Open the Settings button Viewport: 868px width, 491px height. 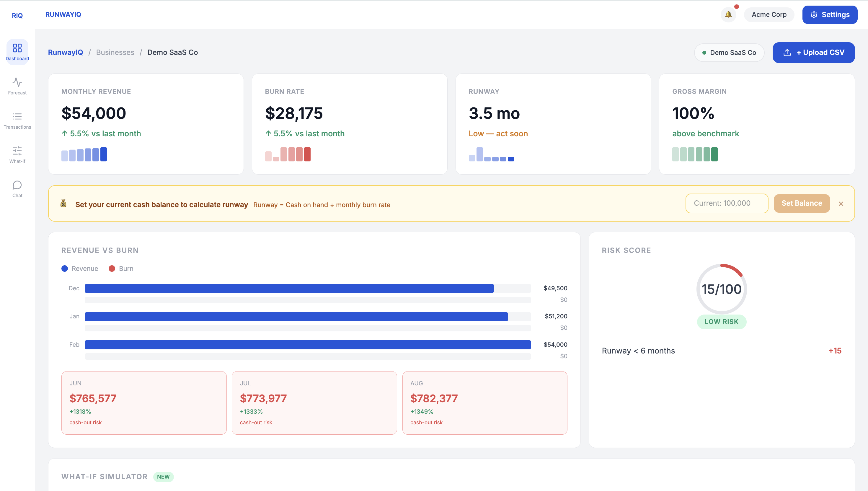[830, 14]
